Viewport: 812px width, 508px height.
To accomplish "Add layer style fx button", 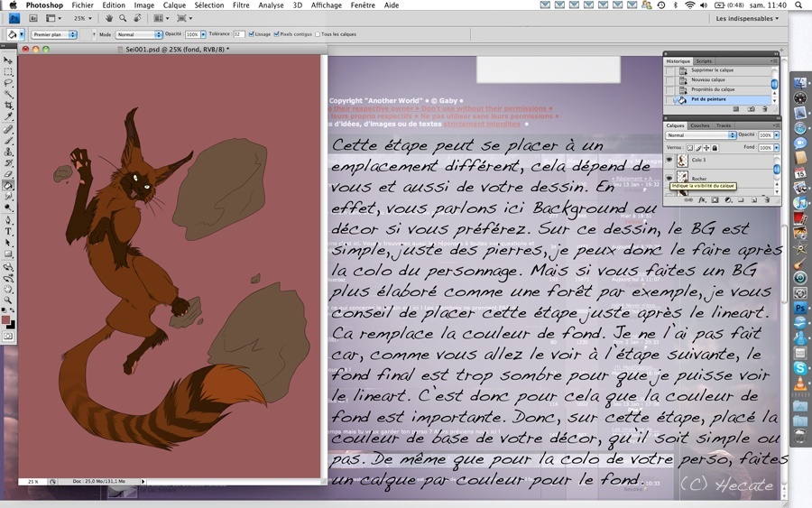I will click(x=702, y=200).
